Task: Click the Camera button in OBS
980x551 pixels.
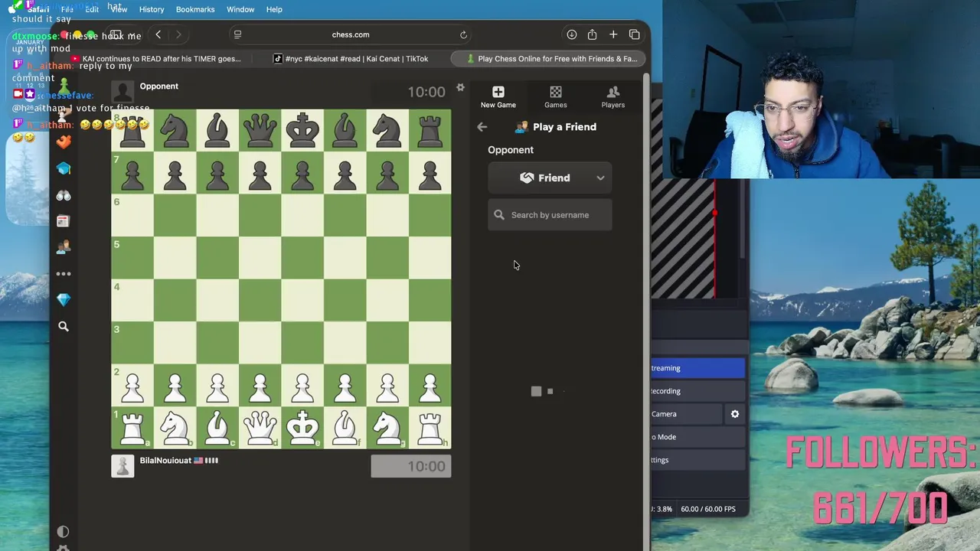Action: coord(686,414)
